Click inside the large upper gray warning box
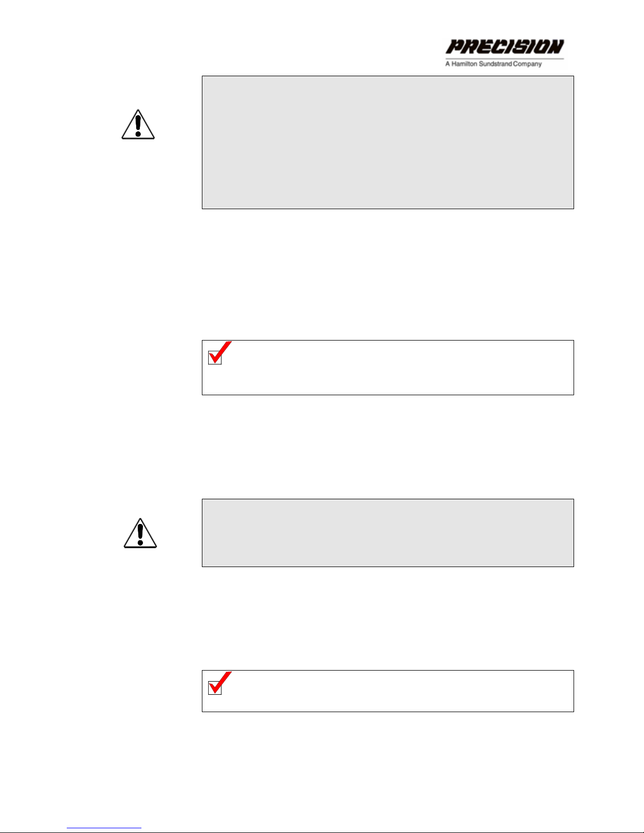The height and width of the screenshot is (833, 644). coord(387,142)
